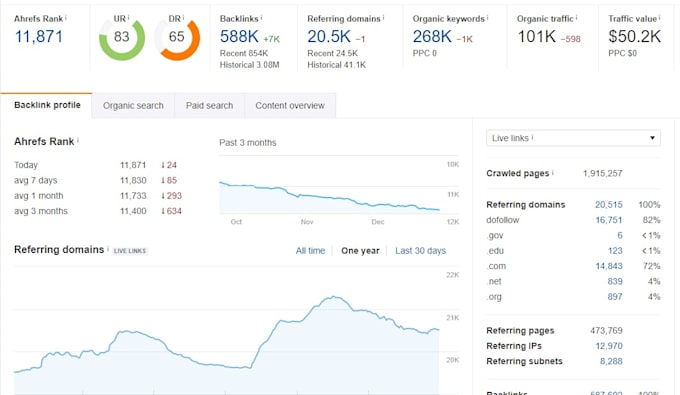Click info icon next to Ahrefs Rank header

click(x=66, y=17)
